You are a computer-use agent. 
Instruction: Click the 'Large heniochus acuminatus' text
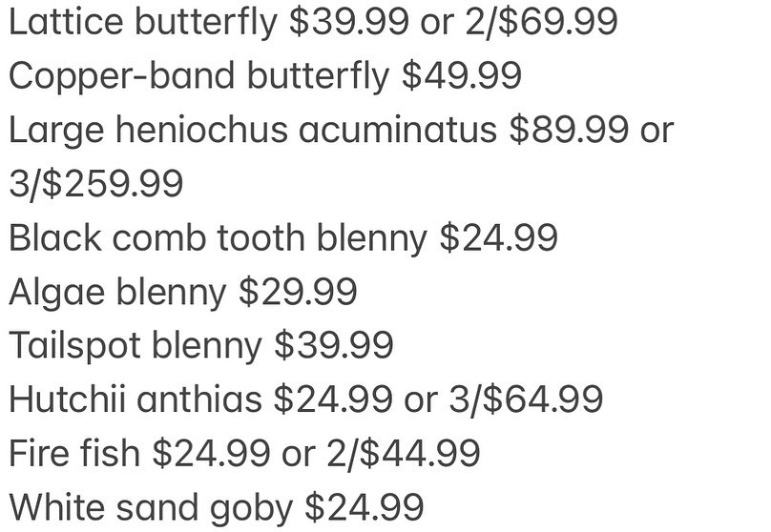(253, 130)
